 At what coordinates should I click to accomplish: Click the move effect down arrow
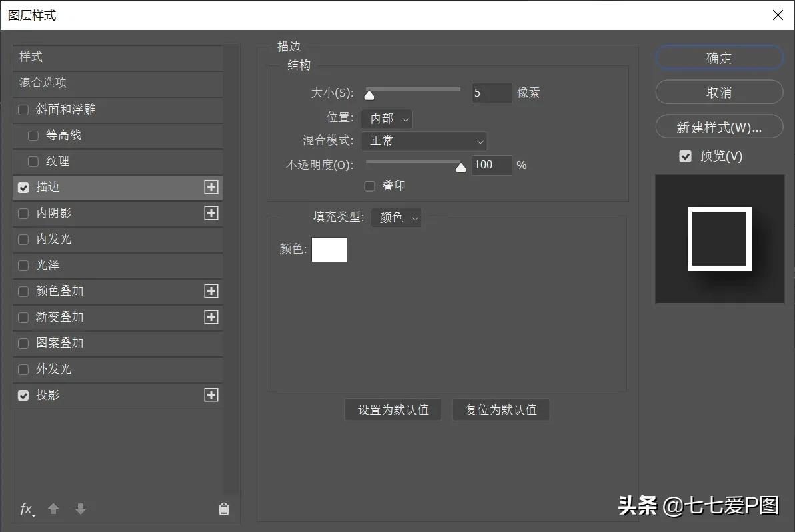tap(81, 509)
